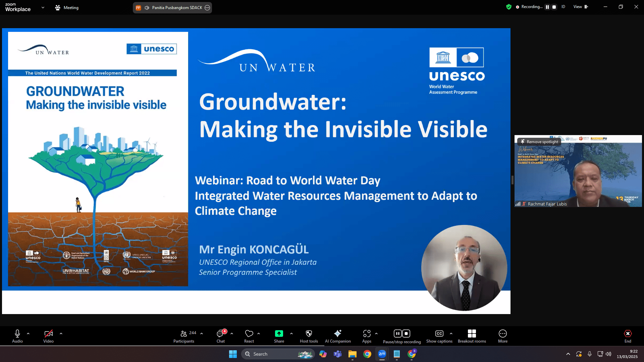Expand chat options arrow

pyautogui.click(x=232, y=334)
